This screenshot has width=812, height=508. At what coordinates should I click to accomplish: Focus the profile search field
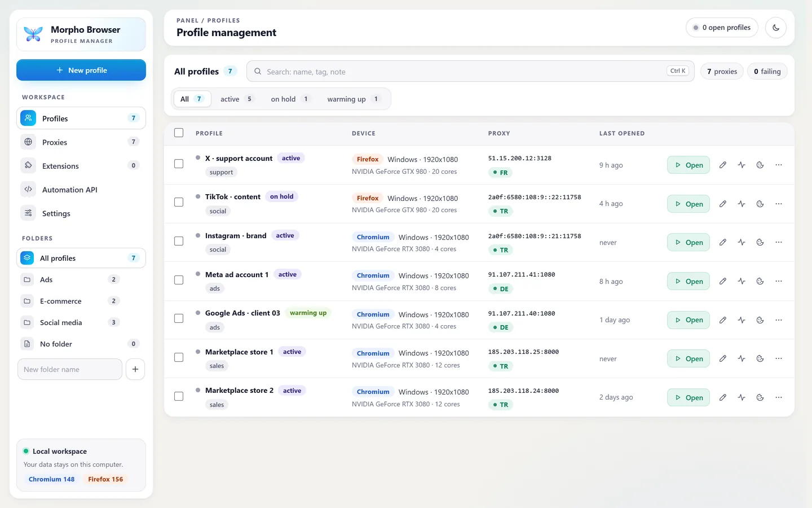coord(470,71)
